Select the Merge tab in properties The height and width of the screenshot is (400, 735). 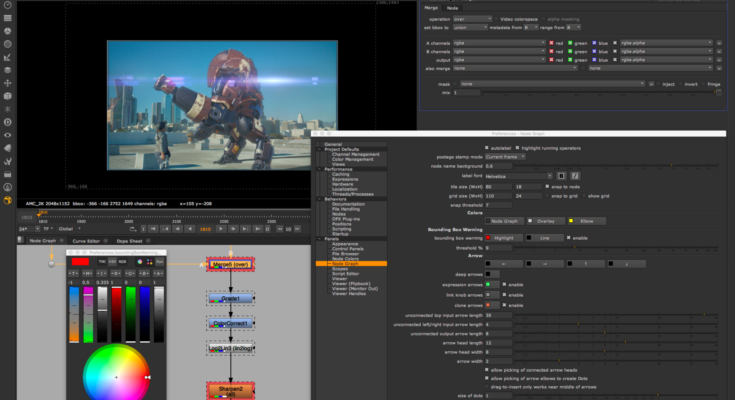[x=431, y=8]
